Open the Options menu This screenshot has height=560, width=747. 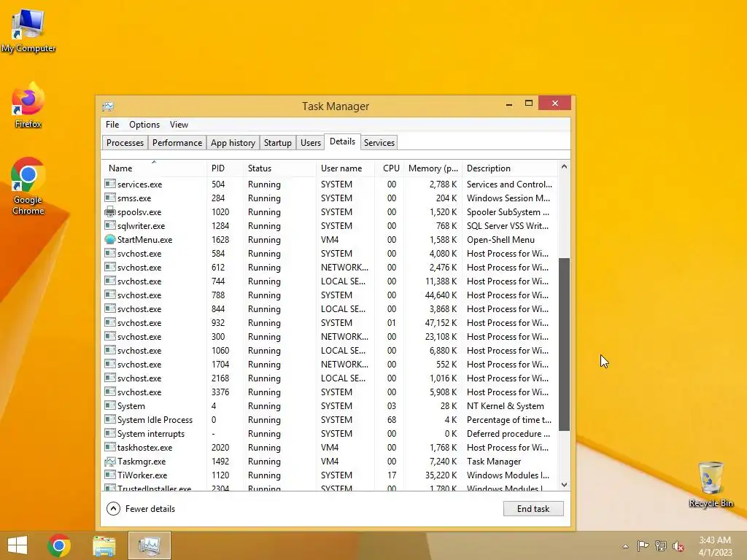coord(144,124)
